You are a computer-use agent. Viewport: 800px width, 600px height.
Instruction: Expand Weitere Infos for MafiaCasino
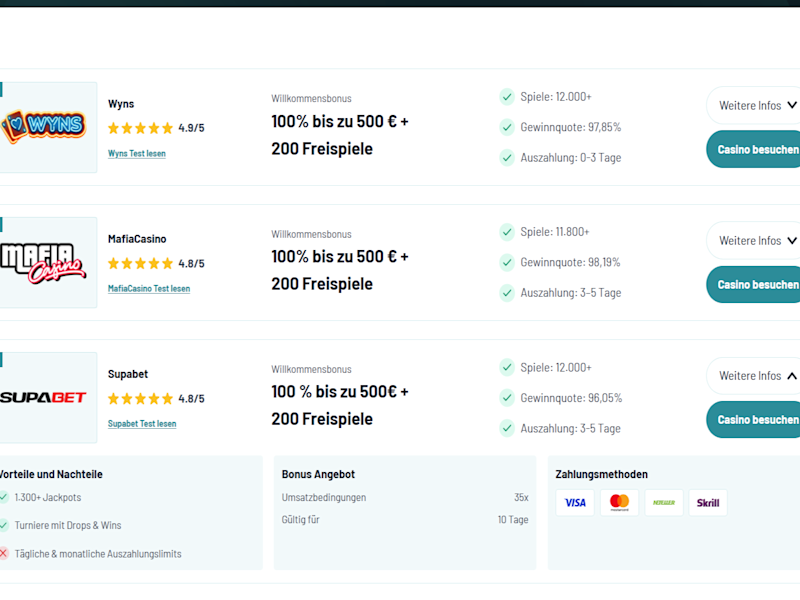pos(754,241)
